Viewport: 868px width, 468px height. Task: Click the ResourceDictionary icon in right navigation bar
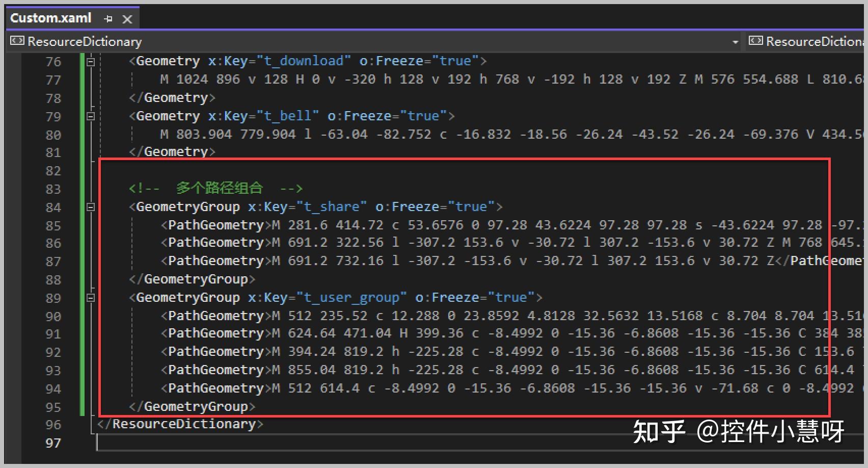[x=757, y=41]
